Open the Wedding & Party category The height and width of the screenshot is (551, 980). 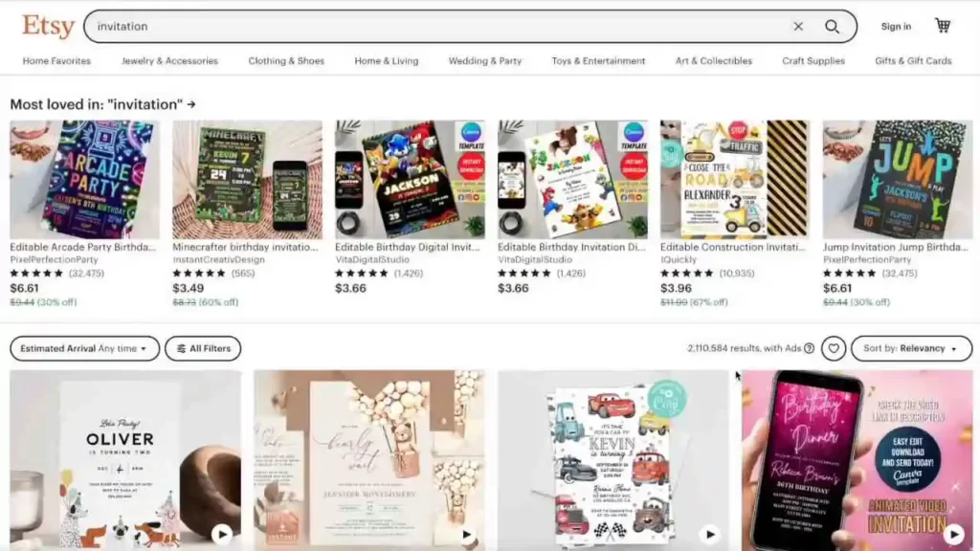(485, 60)
